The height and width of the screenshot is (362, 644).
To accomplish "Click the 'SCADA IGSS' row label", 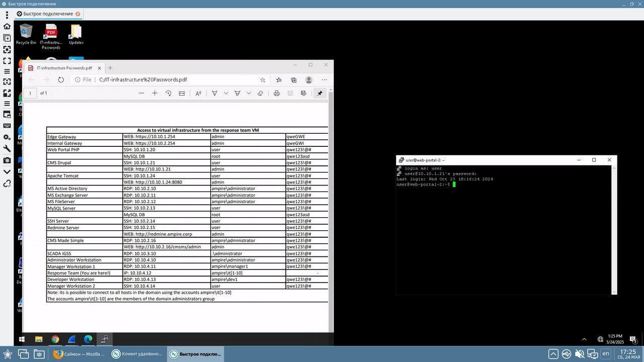I will tap(59, 254).
